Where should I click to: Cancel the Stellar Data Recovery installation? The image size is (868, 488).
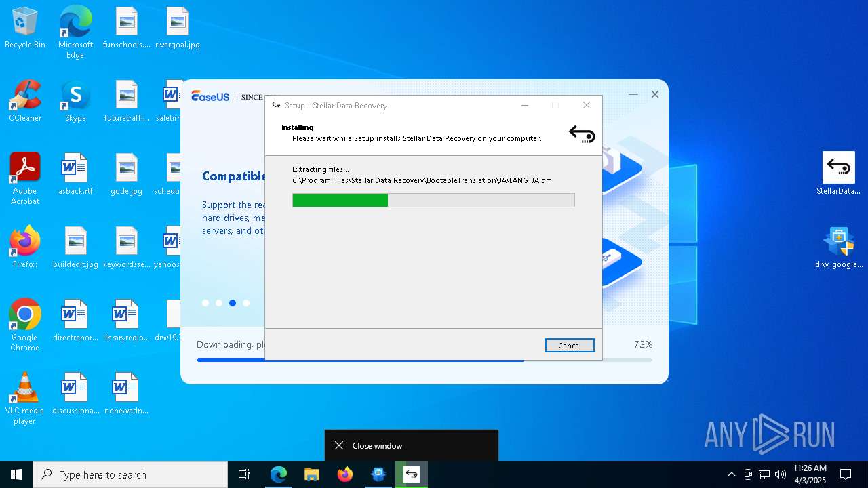pyautogui.click(x=570, y=346)
